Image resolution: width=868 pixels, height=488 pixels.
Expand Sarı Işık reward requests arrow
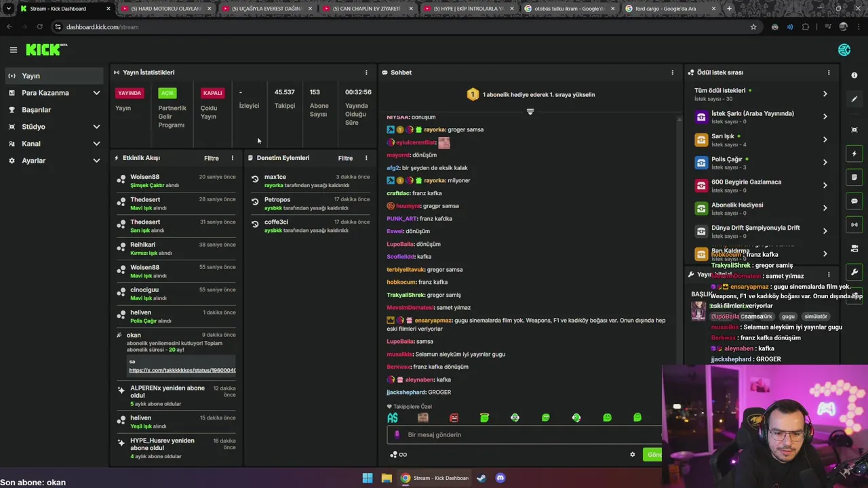[825, 140]
